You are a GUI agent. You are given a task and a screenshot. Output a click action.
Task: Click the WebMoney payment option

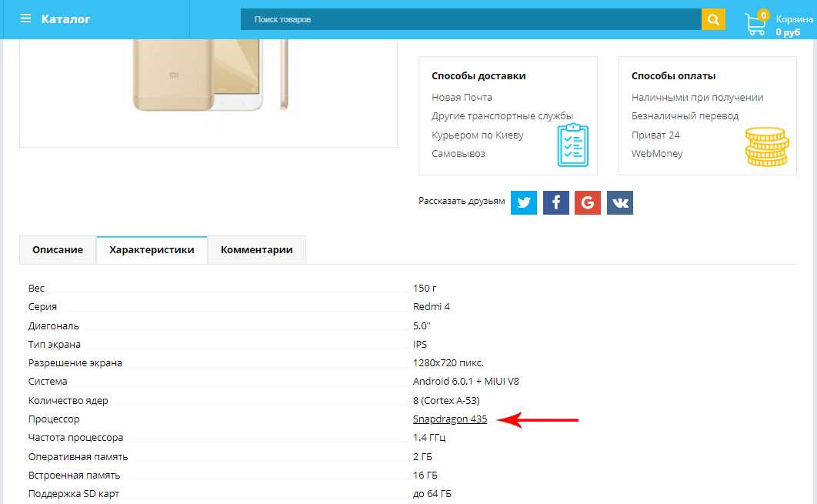[x=657, y=154]
